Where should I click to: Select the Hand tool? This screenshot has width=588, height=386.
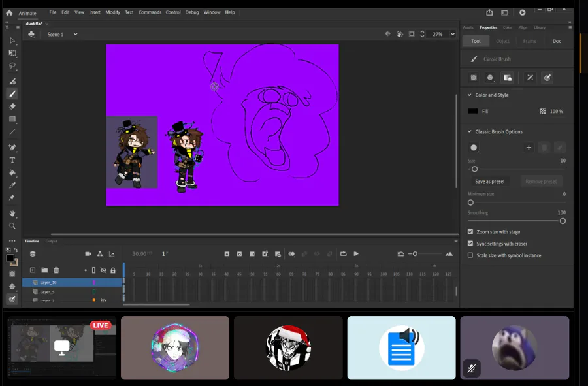tap(12, 213)
